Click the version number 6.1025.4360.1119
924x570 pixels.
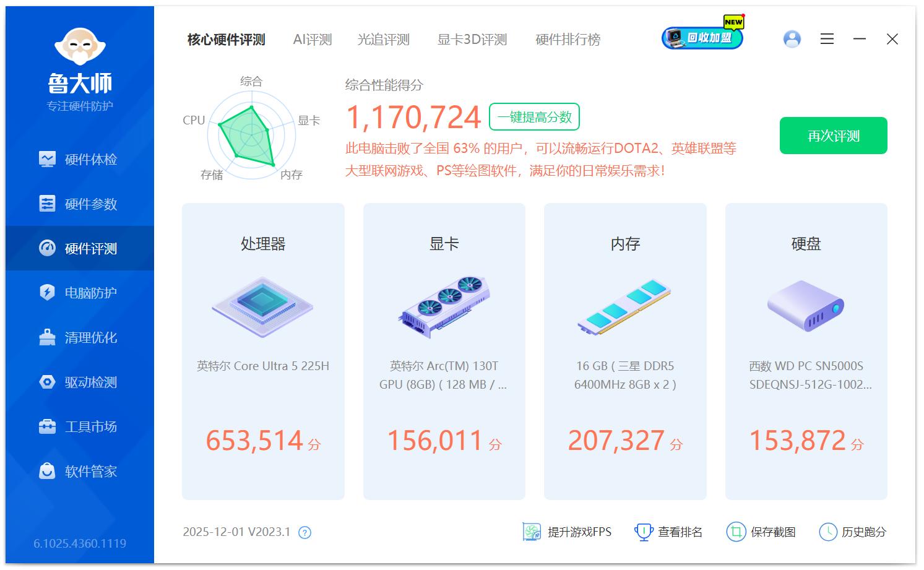[80, 543]
